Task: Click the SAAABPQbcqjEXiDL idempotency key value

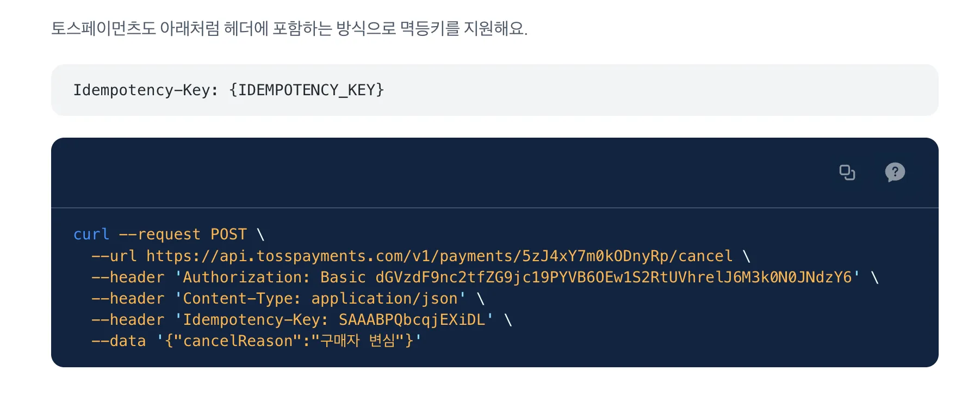Action: coord(412,319)
